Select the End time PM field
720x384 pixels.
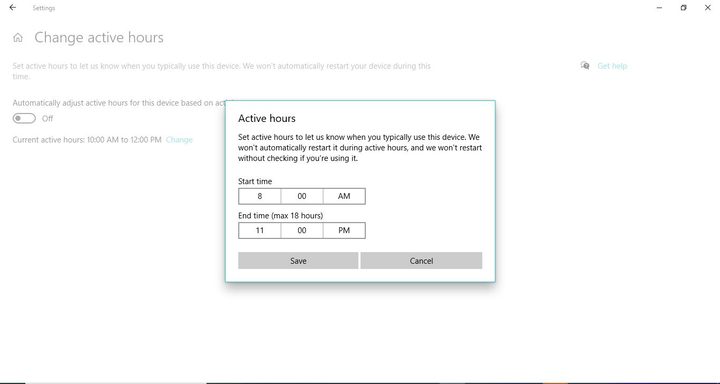(344, 231)
